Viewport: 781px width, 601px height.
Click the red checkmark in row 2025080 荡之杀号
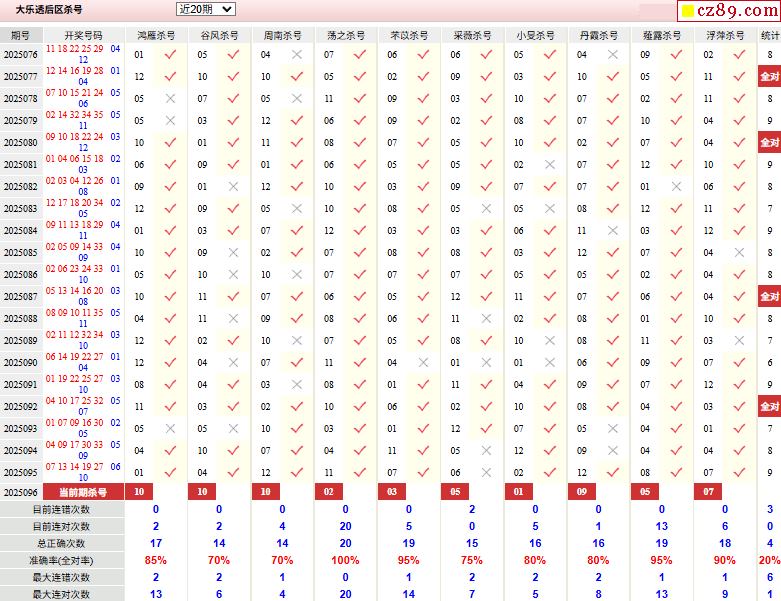(x=360, y=142)
